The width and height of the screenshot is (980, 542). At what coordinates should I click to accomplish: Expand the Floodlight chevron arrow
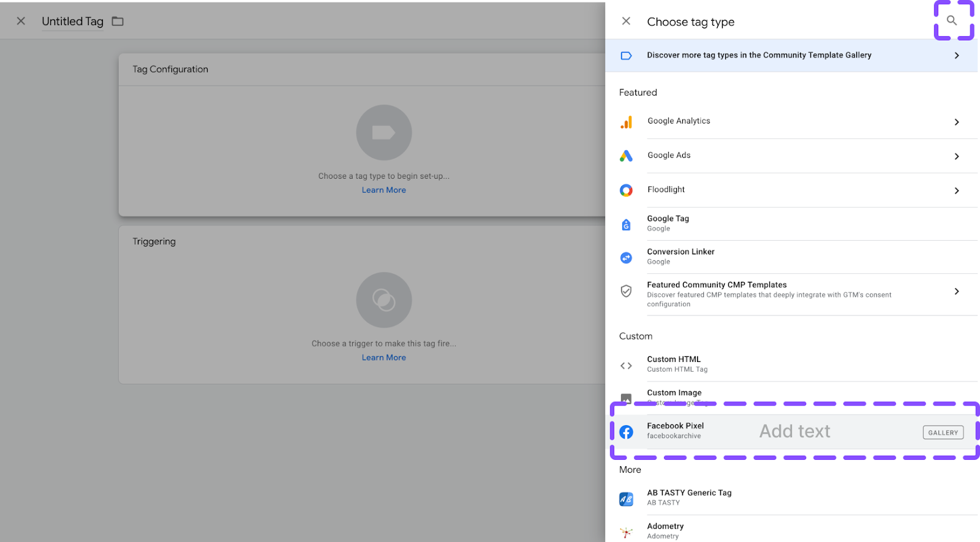(957, 190)
